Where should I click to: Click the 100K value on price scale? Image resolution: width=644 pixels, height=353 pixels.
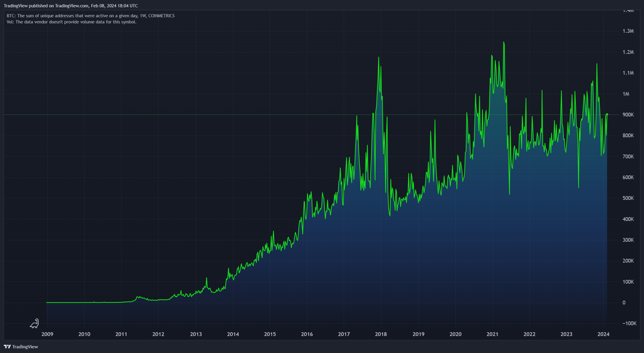coord(628,282)
